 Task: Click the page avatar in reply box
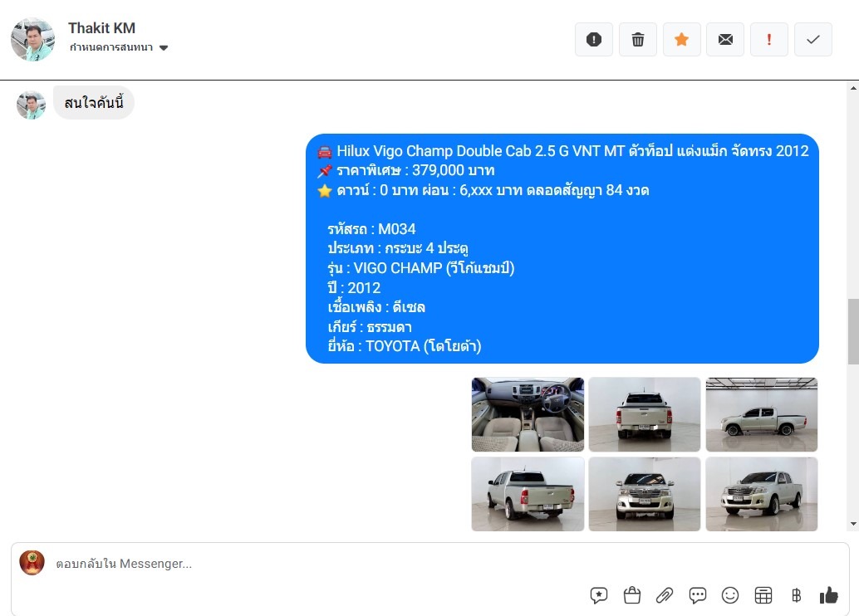point(32,562)
